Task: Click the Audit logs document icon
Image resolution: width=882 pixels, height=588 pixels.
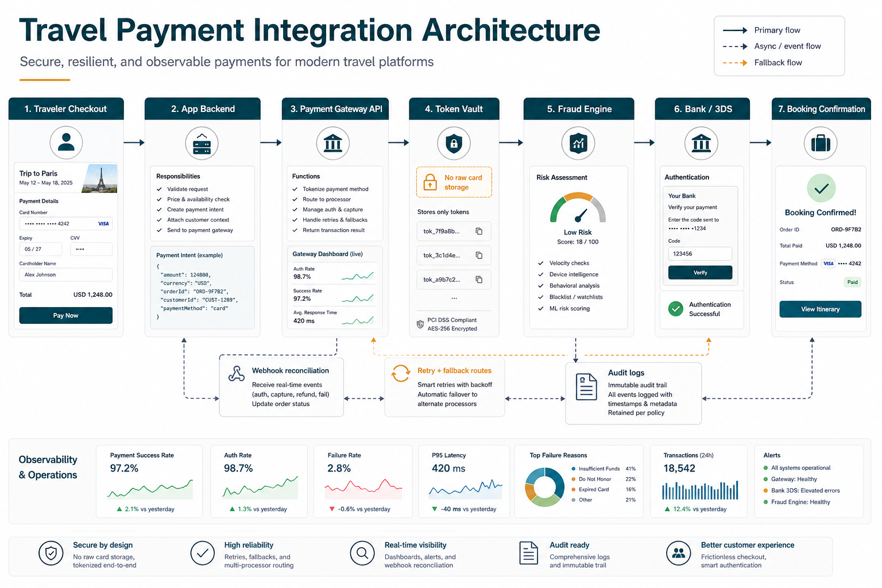Action: coord(586,386)
